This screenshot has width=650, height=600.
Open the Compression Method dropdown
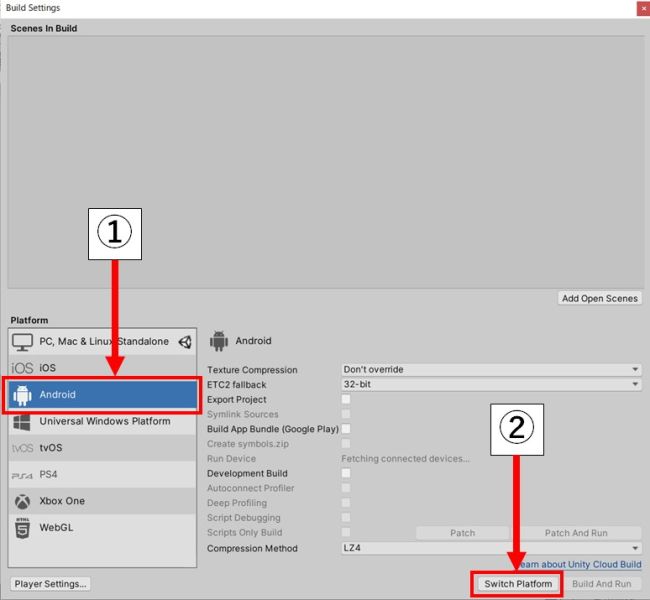click(491, 548)
